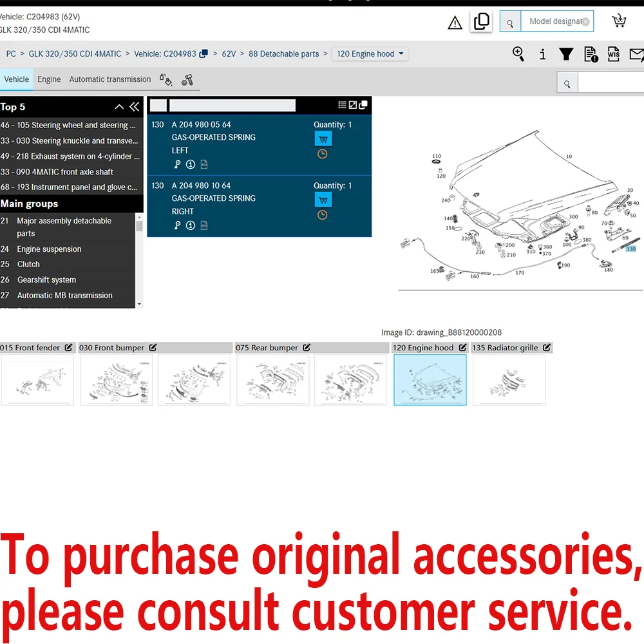Image resolution: width=644 pixels, height=644 pixels.
Task: Open the Front fender thumbnail
Action: [x=37, y=380]
